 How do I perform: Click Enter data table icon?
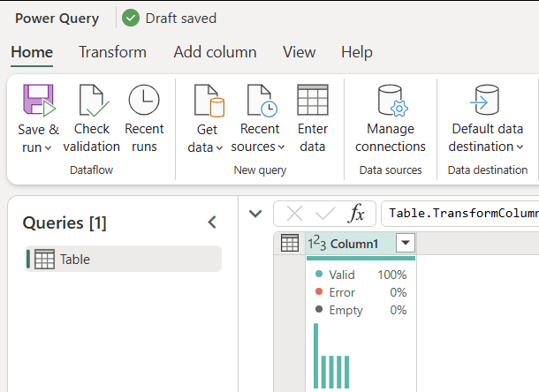coord(313,101)
